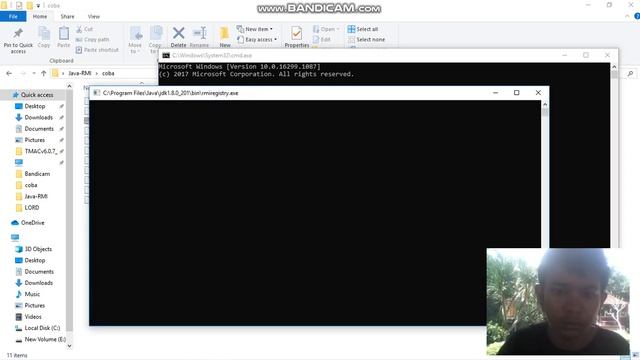Select Music in navigation pane
Viewport: 640px width, 360px height.
pyautogui.click(x=32, y=294)
